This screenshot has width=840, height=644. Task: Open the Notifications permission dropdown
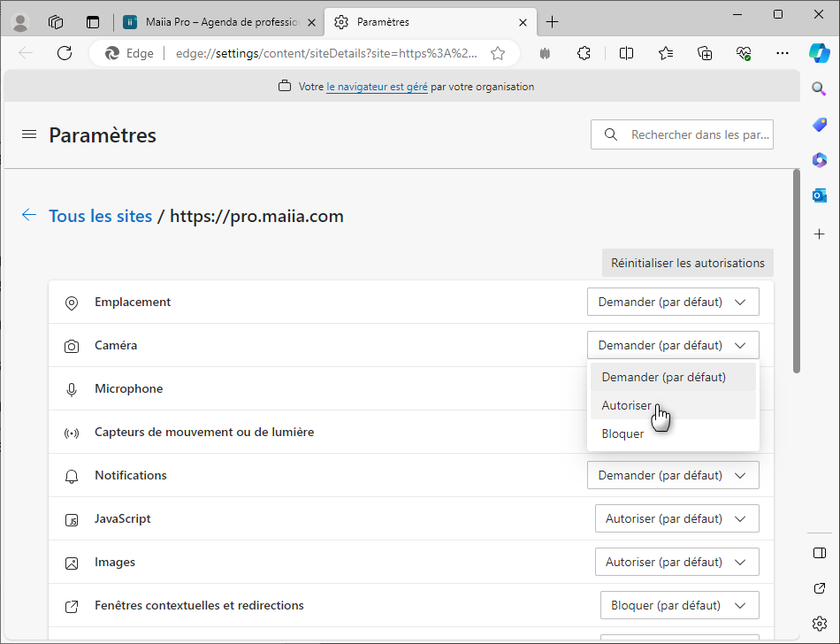(x=673, y=476)
